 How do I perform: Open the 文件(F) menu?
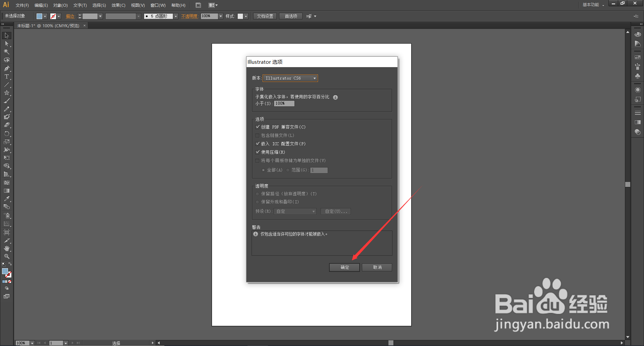[x=22, y=5]
